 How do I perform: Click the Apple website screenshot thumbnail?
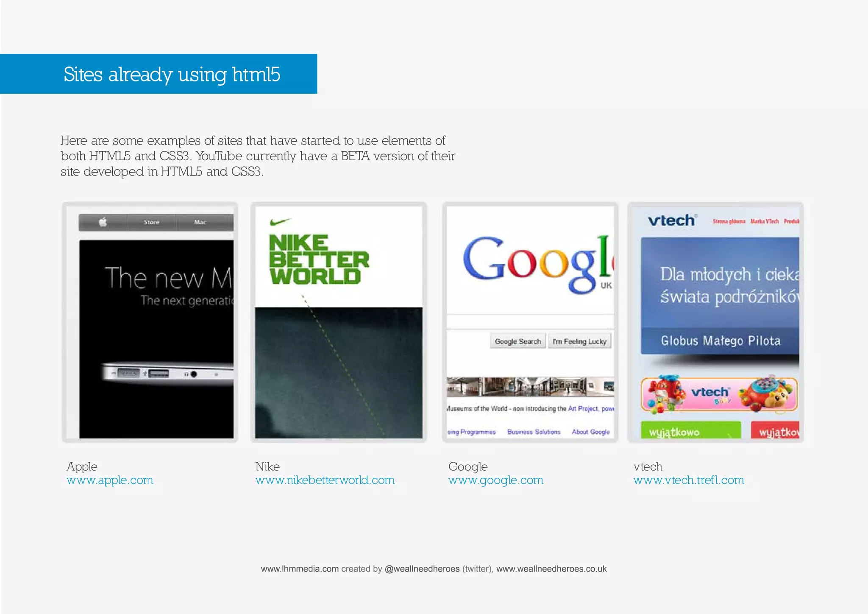pos(150,322)
